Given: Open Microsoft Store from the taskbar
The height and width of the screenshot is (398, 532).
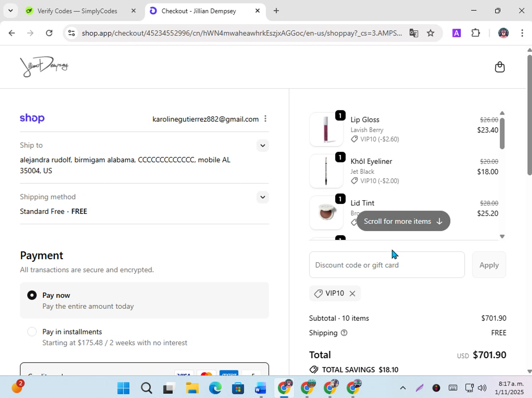Looking at the screenshot, I should tap(238, 388).
